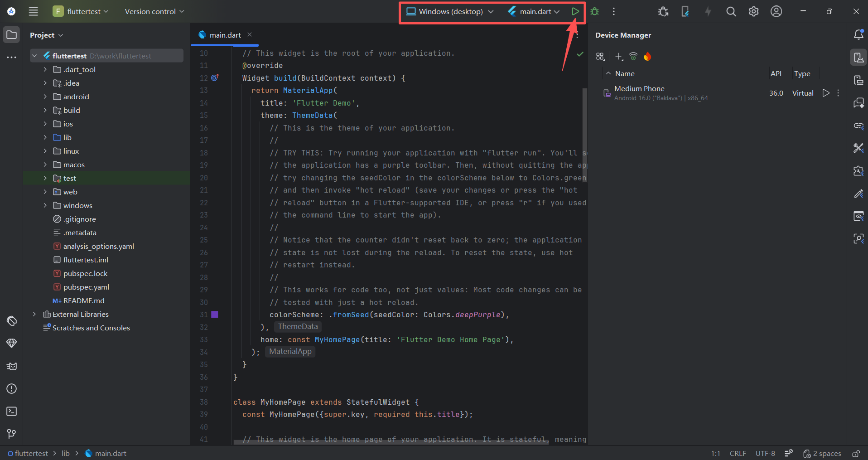Open IDE settings gear icon
Image resolution: width=868 pixels, height=460 pixels.
(x=753, y=11)
